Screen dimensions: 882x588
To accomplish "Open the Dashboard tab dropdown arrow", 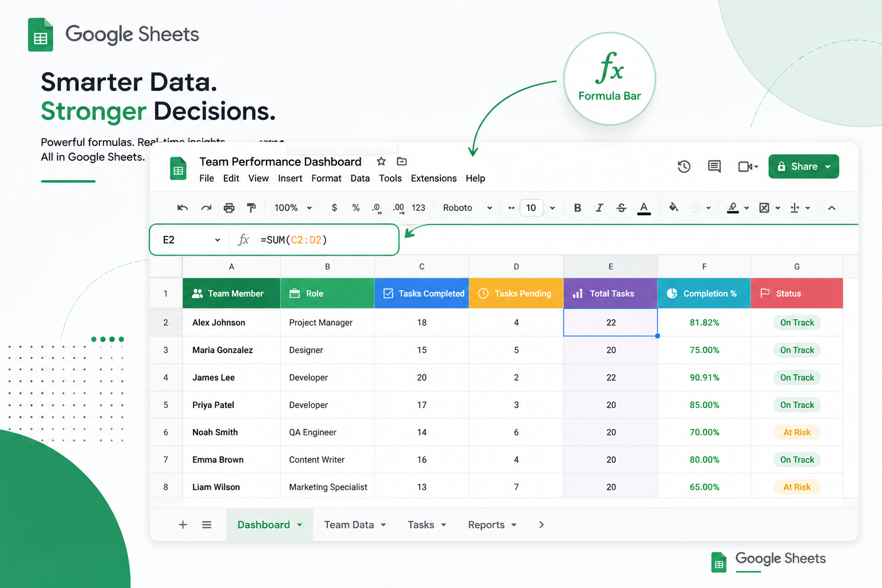I will click(x=300, y=525).
